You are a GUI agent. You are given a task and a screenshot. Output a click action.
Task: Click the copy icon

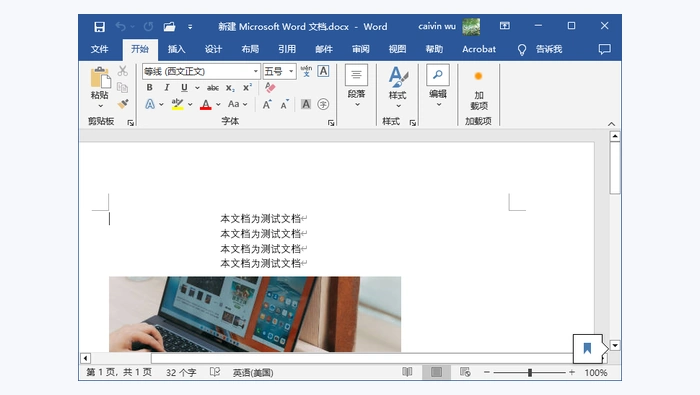(x=123, y=87)
